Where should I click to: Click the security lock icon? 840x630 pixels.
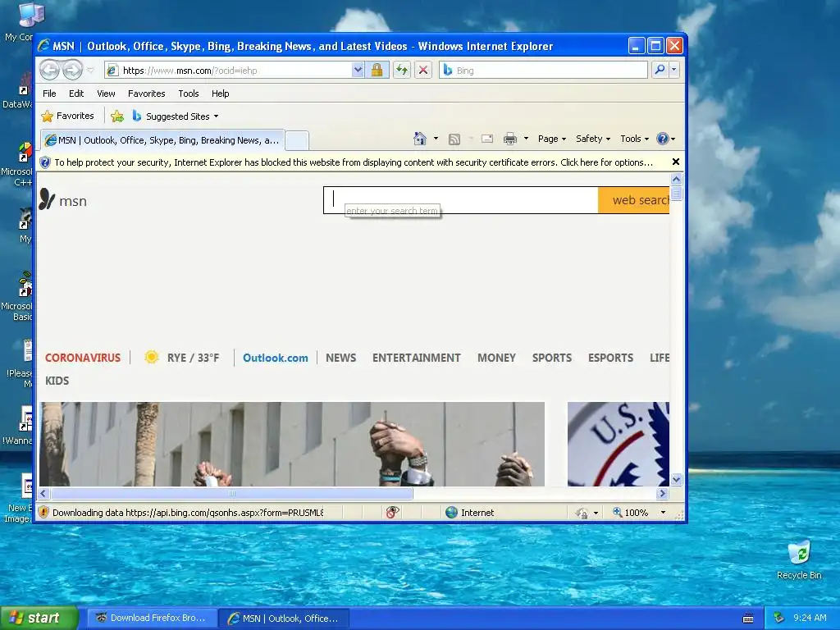click(x=377, y=71)
